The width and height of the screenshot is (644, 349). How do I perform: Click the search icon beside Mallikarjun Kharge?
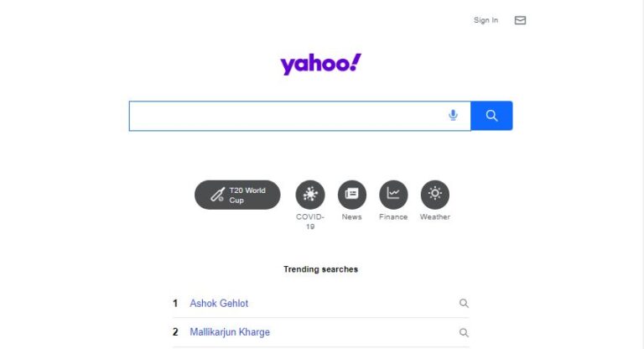click(464, 332)
